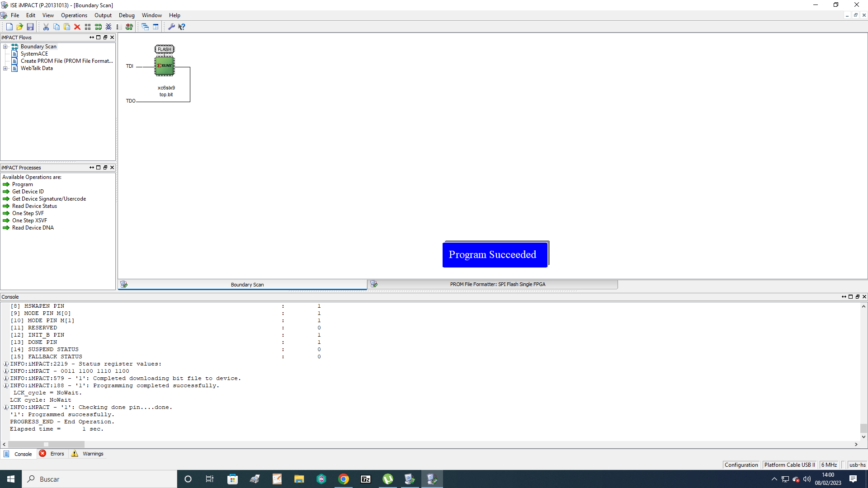
Task: Run the Program operation
Action: tap(22, 184)
